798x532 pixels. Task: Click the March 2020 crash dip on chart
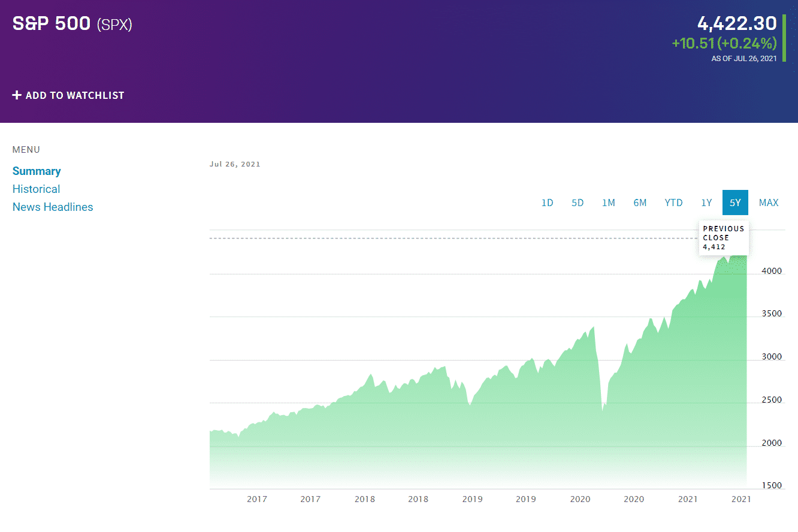603,409
